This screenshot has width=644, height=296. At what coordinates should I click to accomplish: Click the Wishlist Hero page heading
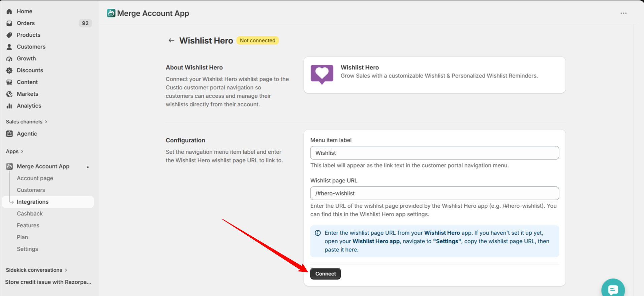pyautogui.click(x=206, y=40)
